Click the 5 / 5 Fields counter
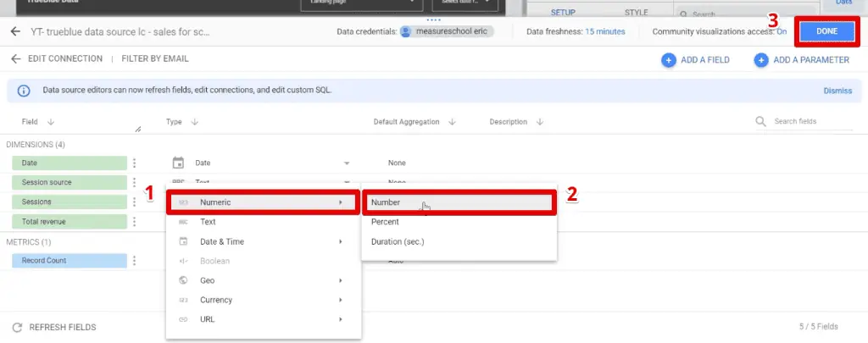This screenshot has height=343, width=868. click(x=818, y=327)
